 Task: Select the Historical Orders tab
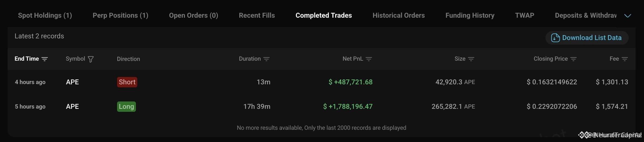[399, 16]
